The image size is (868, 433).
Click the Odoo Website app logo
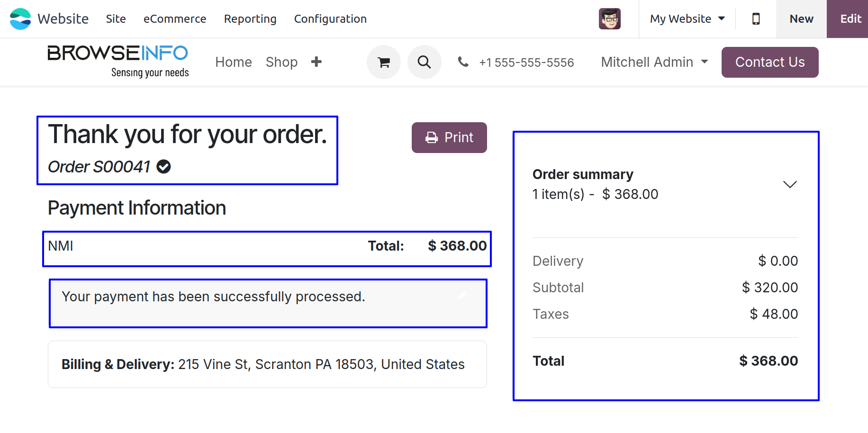click(x=20, y=19)
